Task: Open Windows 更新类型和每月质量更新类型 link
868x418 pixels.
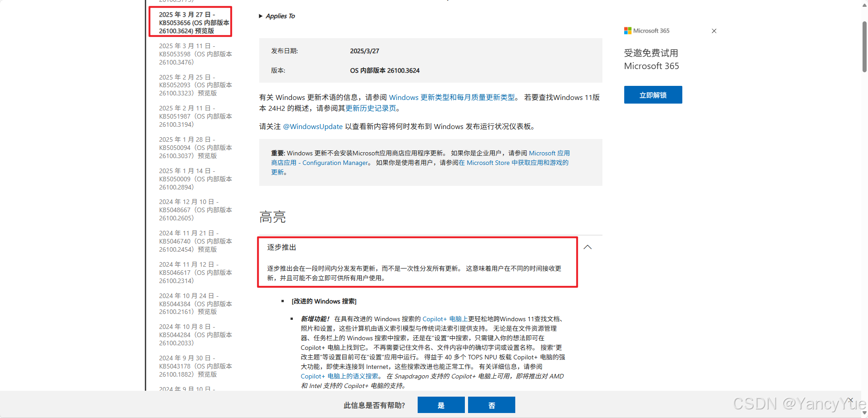Action: coord(452,97)
